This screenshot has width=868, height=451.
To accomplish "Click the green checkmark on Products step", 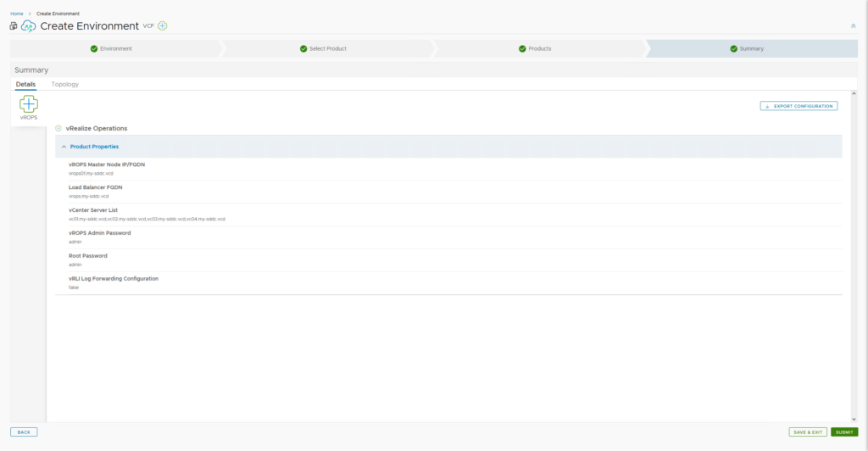I will click(522, 48).
